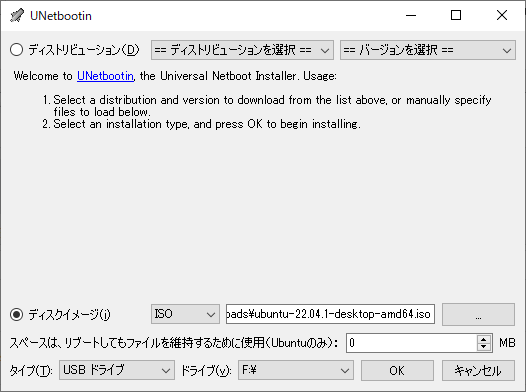Click the ISO file path input field
Screen dimensions: 526x392
pos(330,314)
